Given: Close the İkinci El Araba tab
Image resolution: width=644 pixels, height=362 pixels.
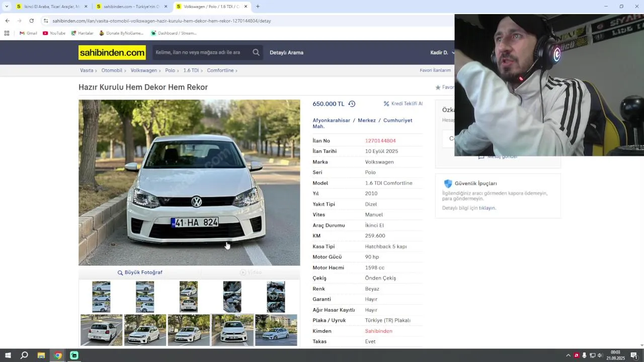Looking at the screenshot, I should (86, 7).
